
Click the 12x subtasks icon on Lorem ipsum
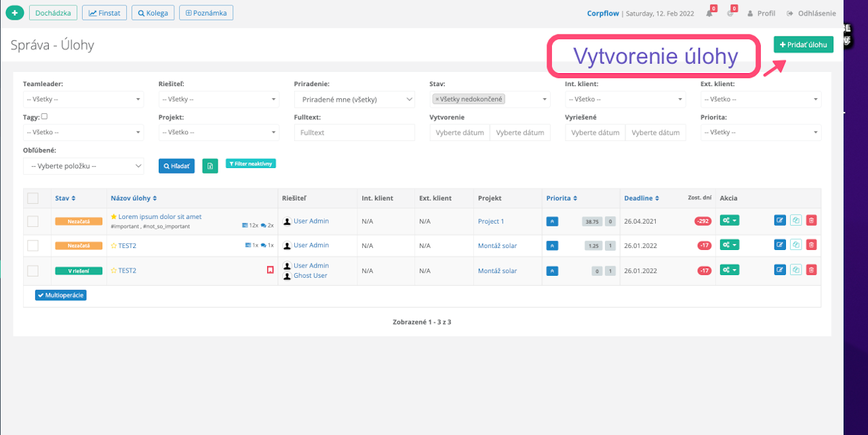coord(245,225)
